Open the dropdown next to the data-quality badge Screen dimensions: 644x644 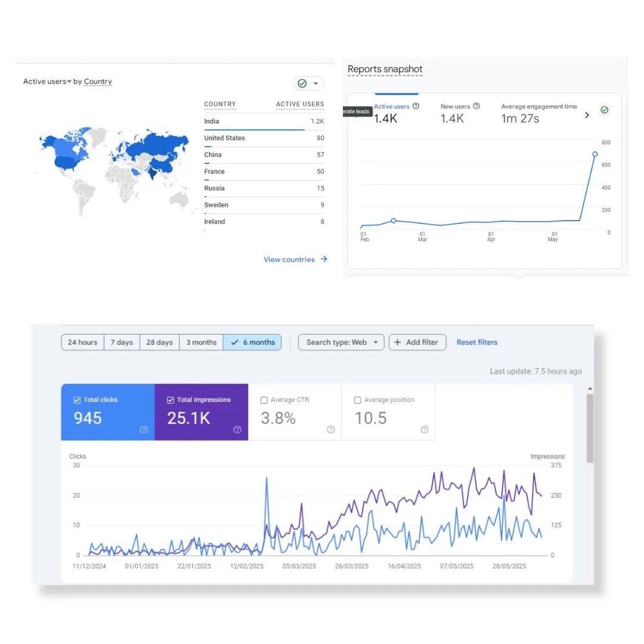click(315, 83)
